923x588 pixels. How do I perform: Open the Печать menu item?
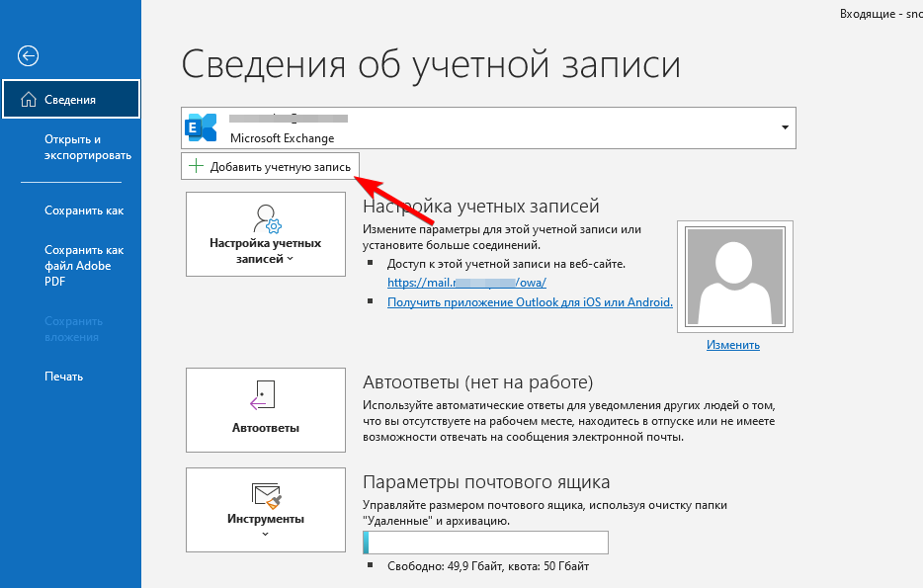point(63,377)
